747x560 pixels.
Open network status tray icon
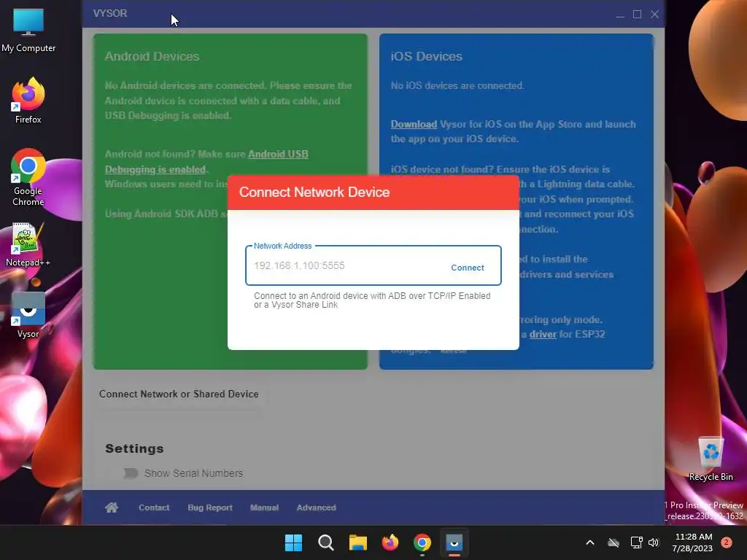point(636,542)
